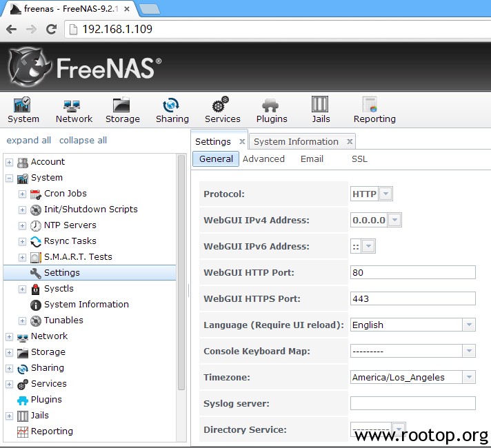Screen dimensions: 491x448
Task: Reload the page with the refresh icon
Action: click(51, 30)
